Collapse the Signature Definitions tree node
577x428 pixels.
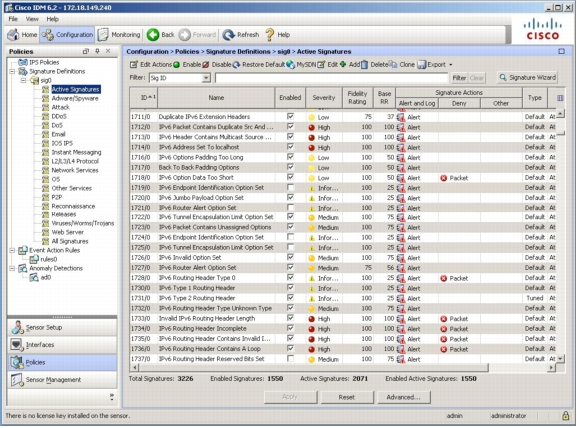pyautogui.click(x=13, y=71)
